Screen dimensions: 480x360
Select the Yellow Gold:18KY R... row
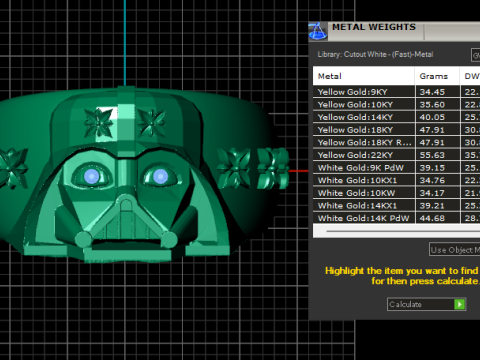pos(396,143)
